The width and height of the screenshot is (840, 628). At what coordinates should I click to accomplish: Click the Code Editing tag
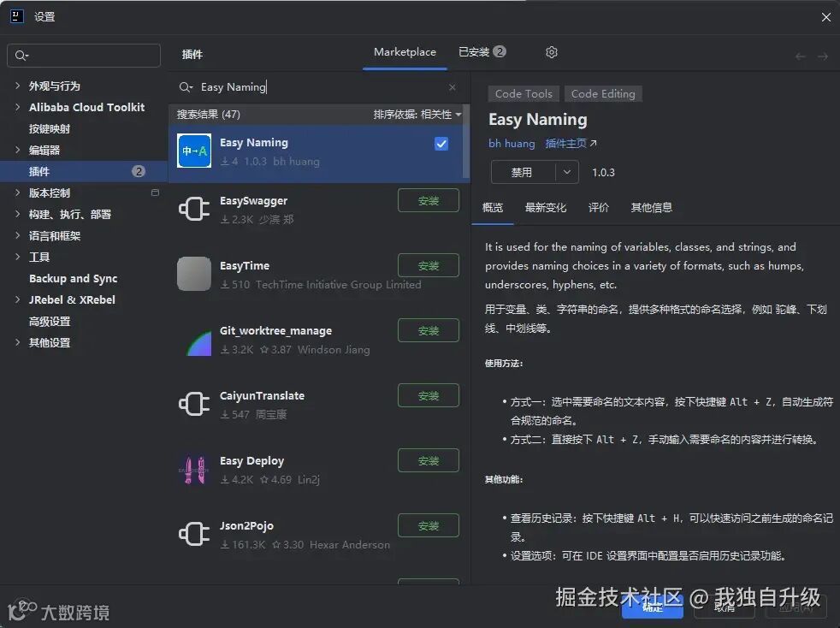pyautogui.click(x=603, y=94)
